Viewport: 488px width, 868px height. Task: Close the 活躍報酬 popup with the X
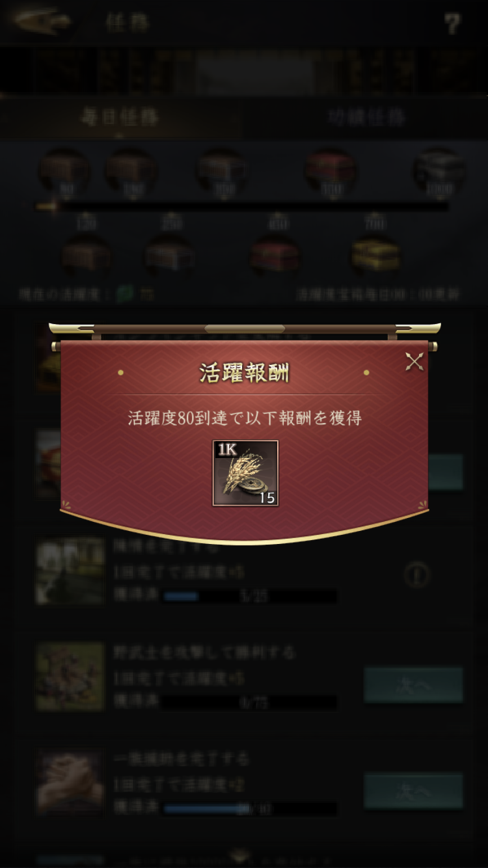414,362
